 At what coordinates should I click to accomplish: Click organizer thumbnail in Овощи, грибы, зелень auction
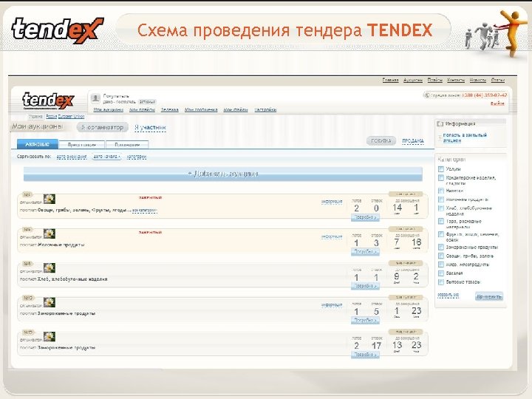coord(50,199)
